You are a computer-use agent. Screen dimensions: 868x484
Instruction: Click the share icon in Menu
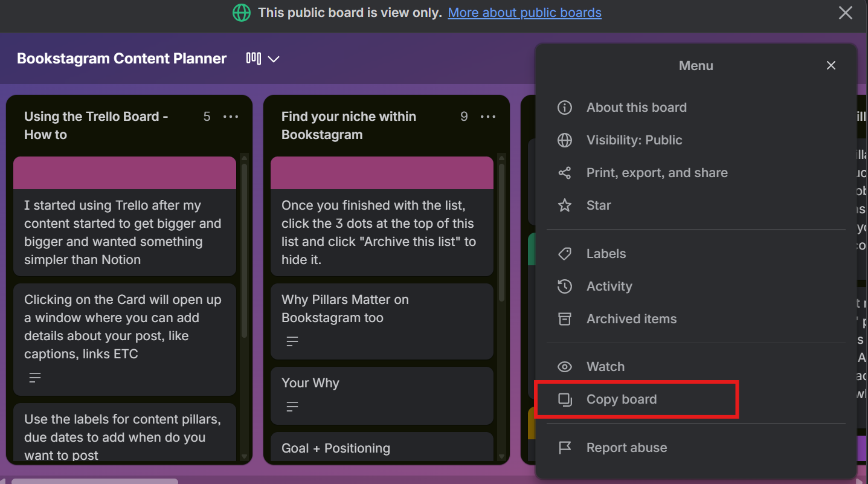564,173
